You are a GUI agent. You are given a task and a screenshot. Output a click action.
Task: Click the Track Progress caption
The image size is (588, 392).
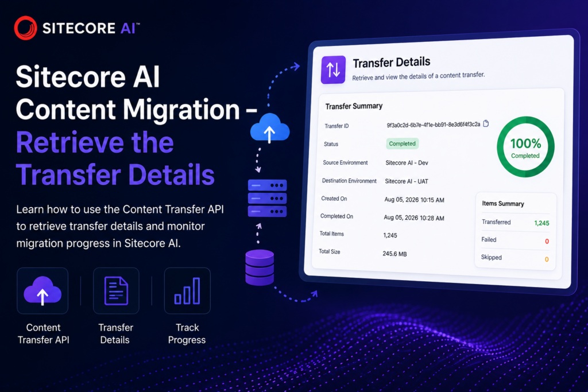[187, 333]
